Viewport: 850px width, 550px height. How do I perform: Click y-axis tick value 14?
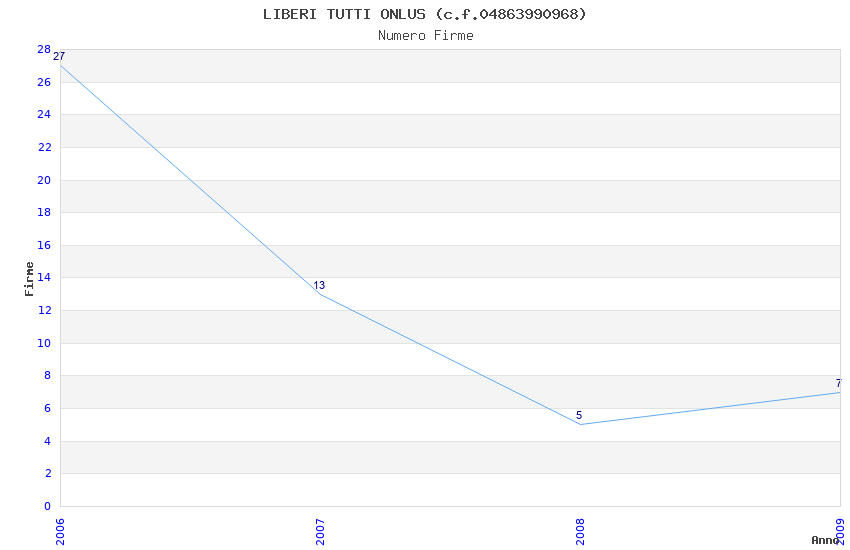coord(44,277)
